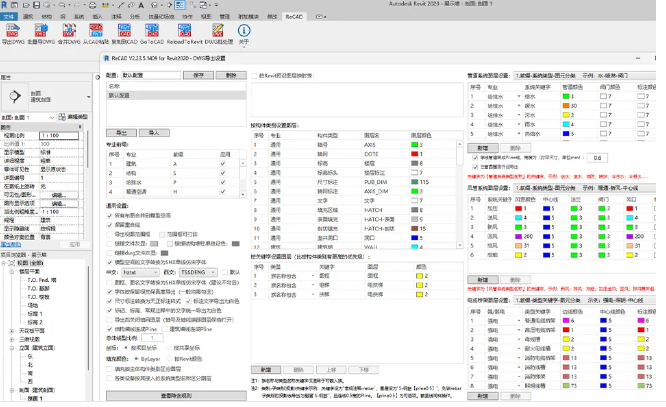This screenshot has width=666, height=407.
Task: Open the cable tray layer setting dropdown
Action: coord(584,300)
